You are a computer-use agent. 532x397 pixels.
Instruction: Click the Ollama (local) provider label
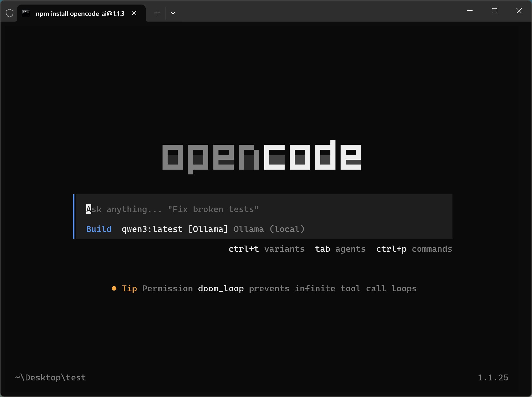[x=269, y=229]
